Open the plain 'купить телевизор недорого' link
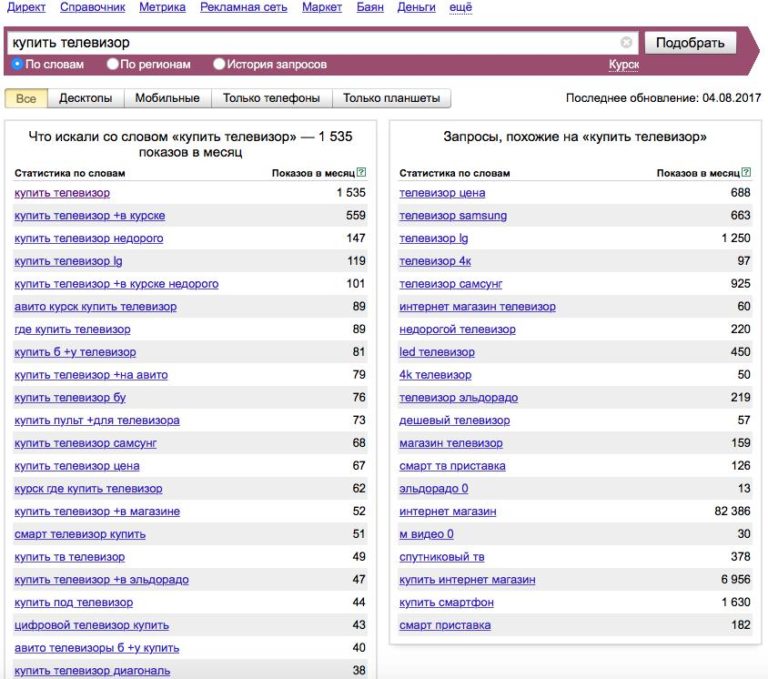 [x=89, y=239]
